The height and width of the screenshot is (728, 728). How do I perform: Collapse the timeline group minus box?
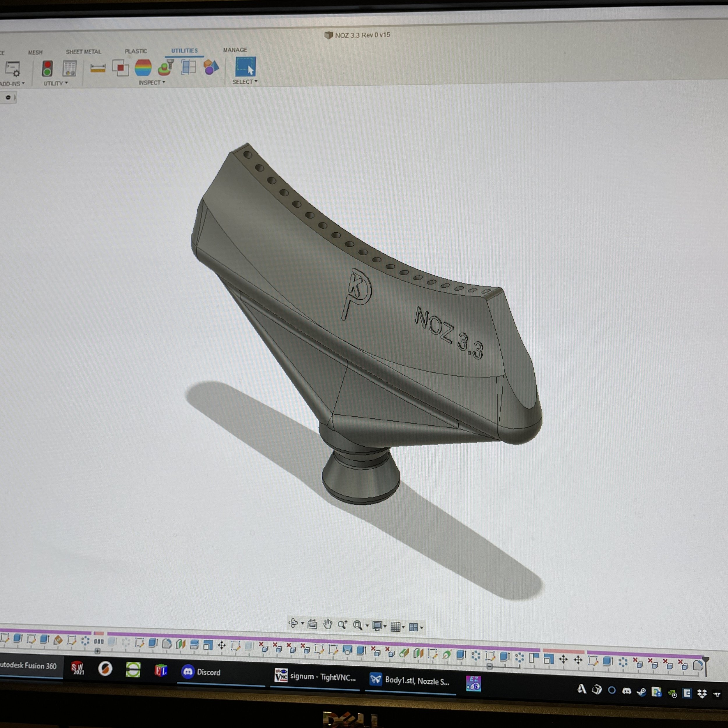click(x=490, y=667)
